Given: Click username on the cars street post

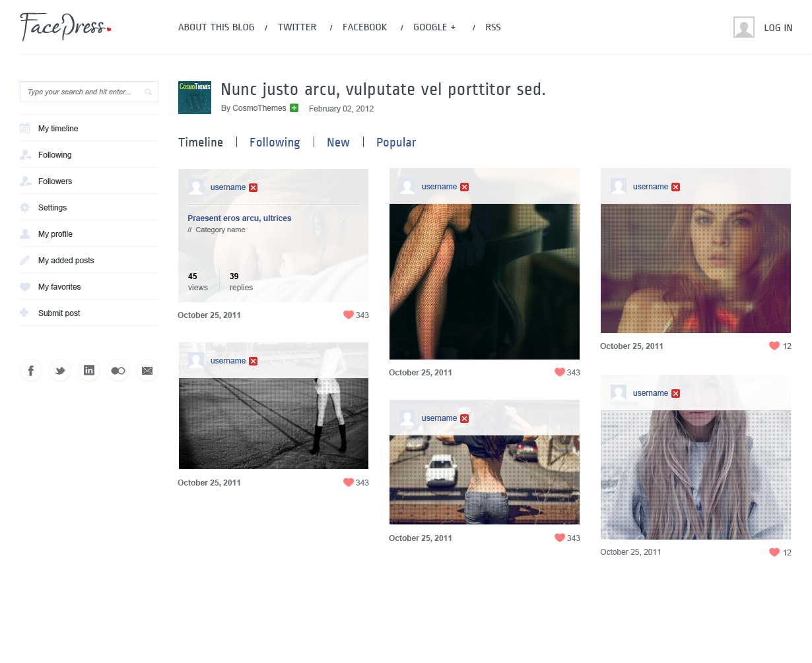Looking at the screenshot, I should 439,418.
